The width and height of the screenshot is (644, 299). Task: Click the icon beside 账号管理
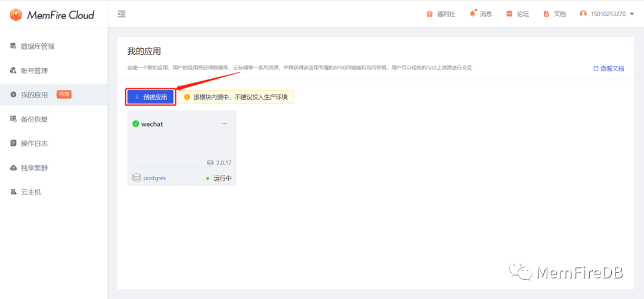point(13,71)
